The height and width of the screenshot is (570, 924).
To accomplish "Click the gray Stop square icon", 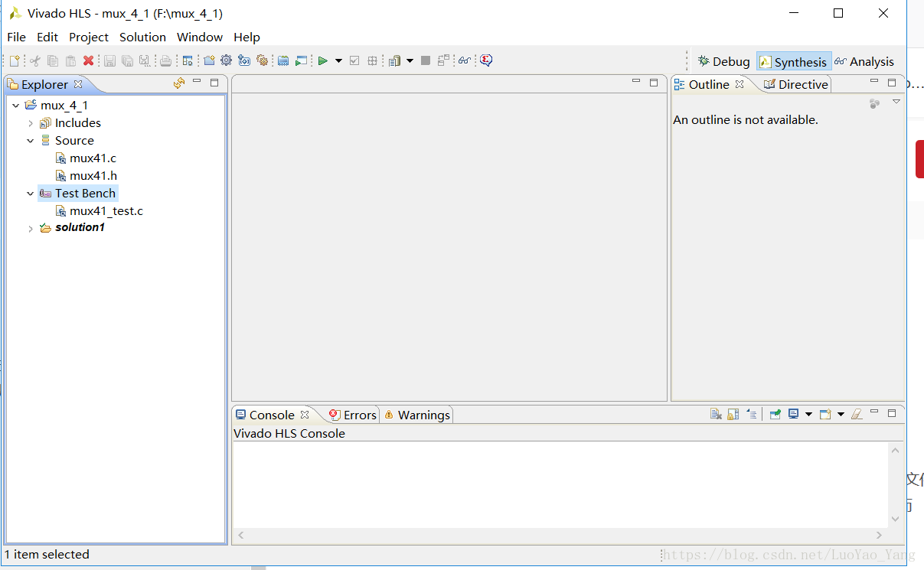I will tap(426, 60).
